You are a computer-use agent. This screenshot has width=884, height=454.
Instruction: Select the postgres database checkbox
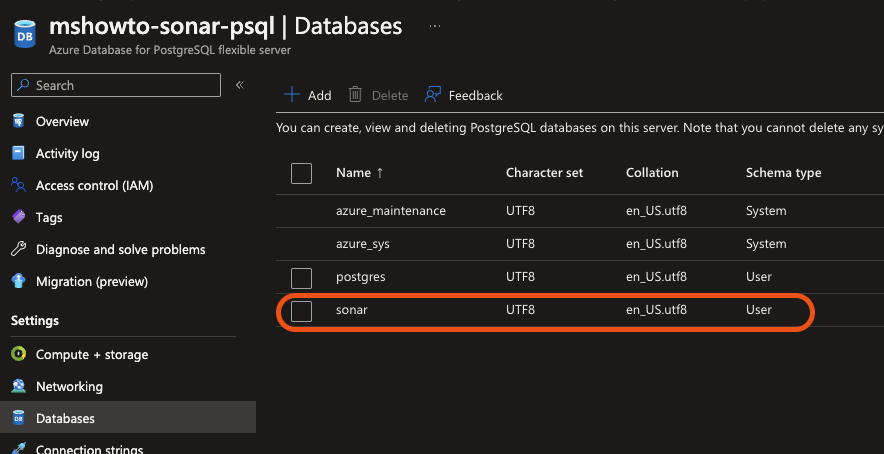coord(301,277)
